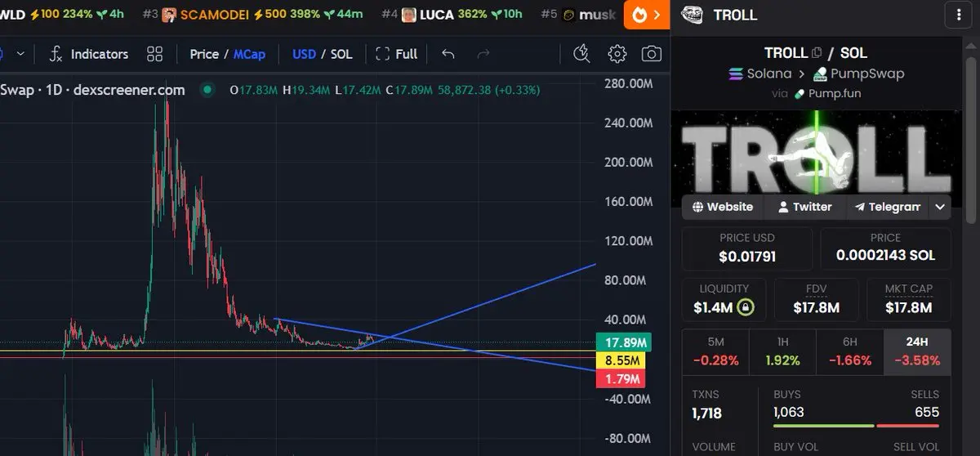Click the indicator fx icon
The image size is (980, 456).
coord(56,54)
